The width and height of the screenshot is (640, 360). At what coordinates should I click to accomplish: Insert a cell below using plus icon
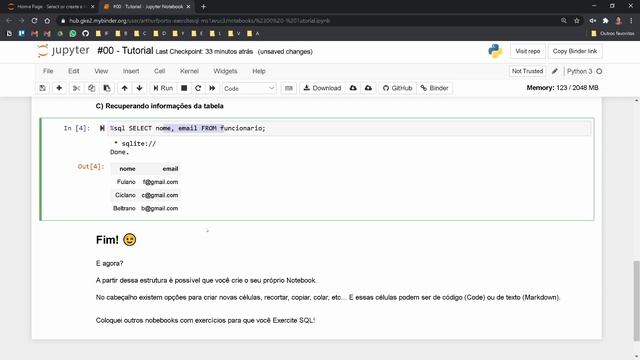59,88
